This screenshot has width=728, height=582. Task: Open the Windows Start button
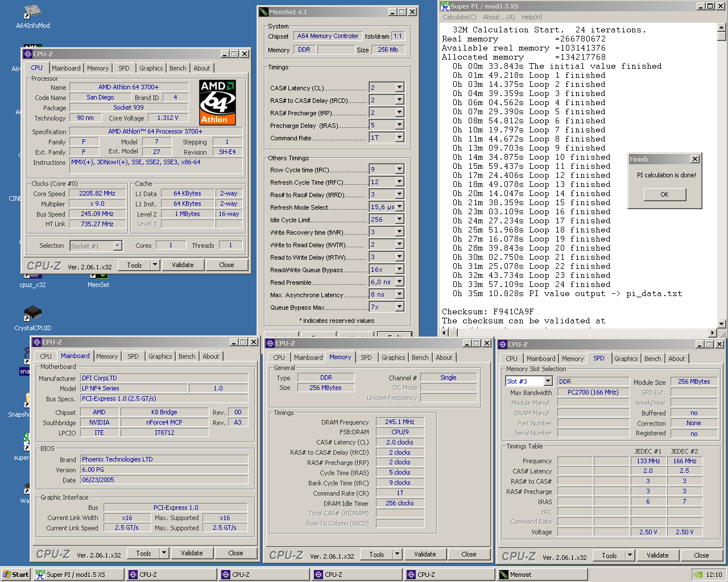click(15, 575)
